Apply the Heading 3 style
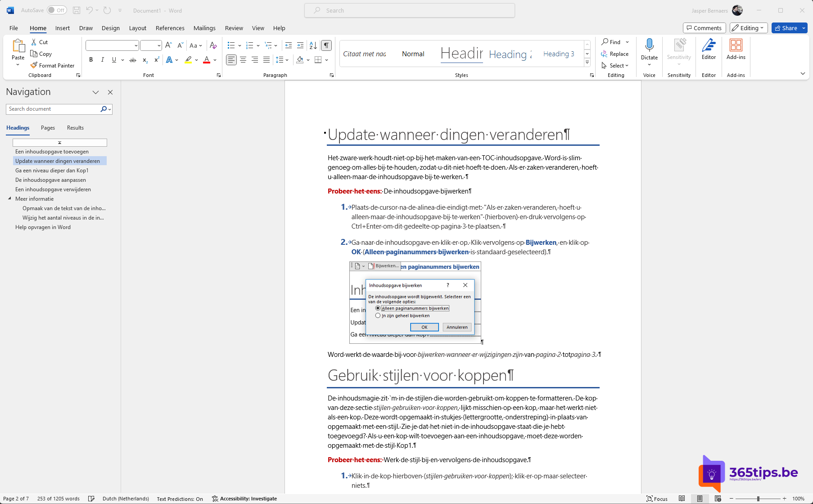This screenshot has height=504, width=813. point(558,54)
